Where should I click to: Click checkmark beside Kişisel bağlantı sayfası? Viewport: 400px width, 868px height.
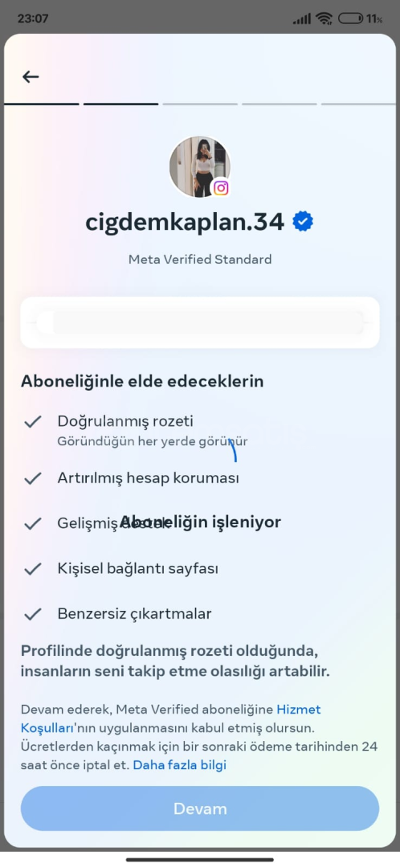tap(33, 568)
